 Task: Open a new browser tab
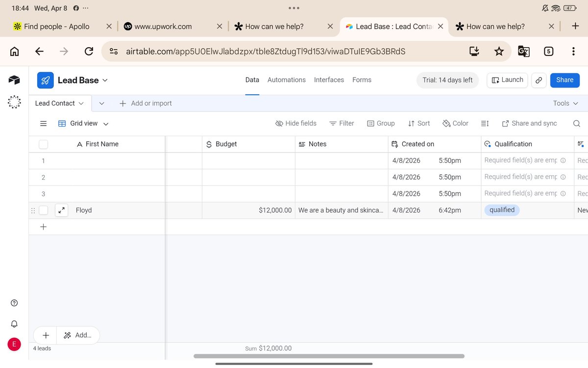pyautogui.click(x=575, y=26)
